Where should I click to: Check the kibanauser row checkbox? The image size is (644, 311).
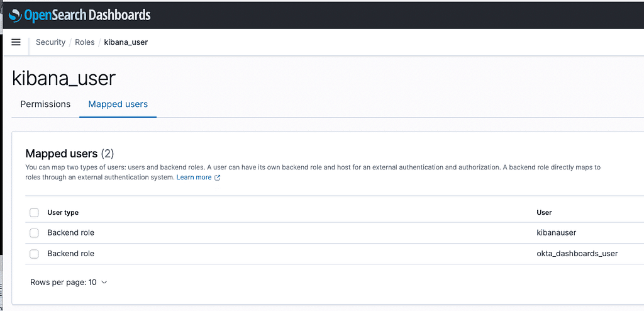tap(34, 233)
